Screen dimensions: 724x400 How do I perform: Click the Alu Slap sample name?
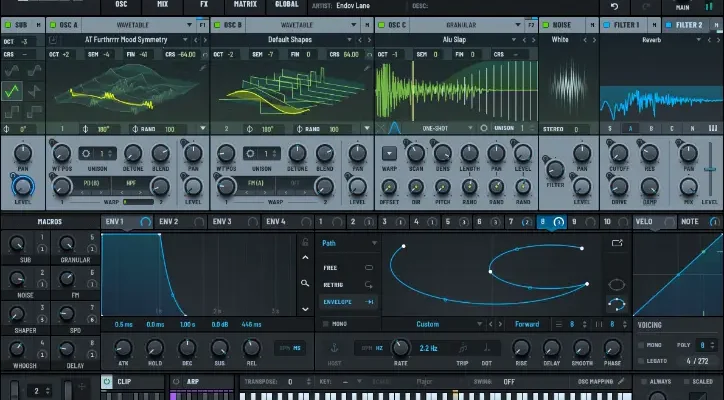(x=456, y=41)
